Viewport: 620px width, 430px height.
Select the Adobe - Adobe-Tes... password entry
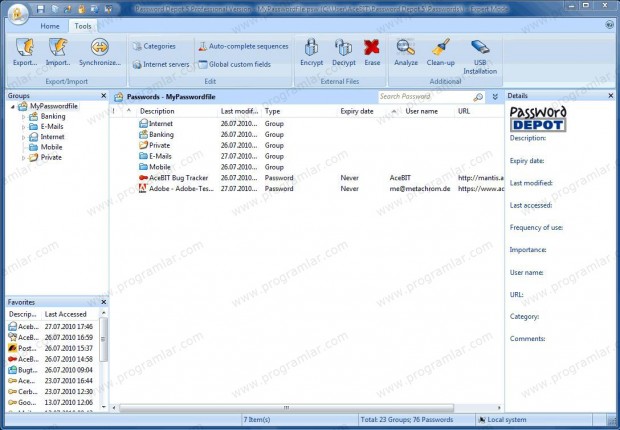(307, 189)
